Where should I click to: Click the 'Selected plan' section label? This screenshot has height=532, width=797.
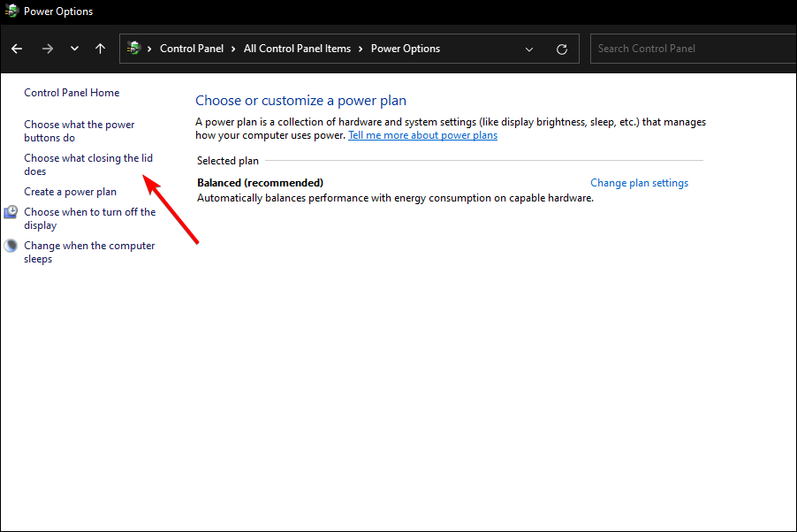pyautogui.click(x=228, y=161)
